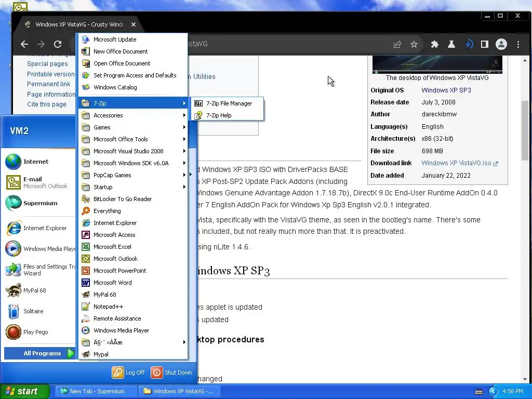The image size is (532, 399).
Task: Open Set Program Access and Defaults
Action: pos(133,75)
